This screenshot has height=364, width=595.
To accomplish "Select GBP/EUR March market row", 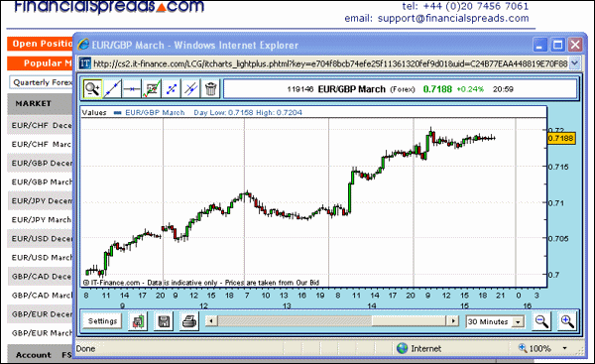I will (41, 333).
